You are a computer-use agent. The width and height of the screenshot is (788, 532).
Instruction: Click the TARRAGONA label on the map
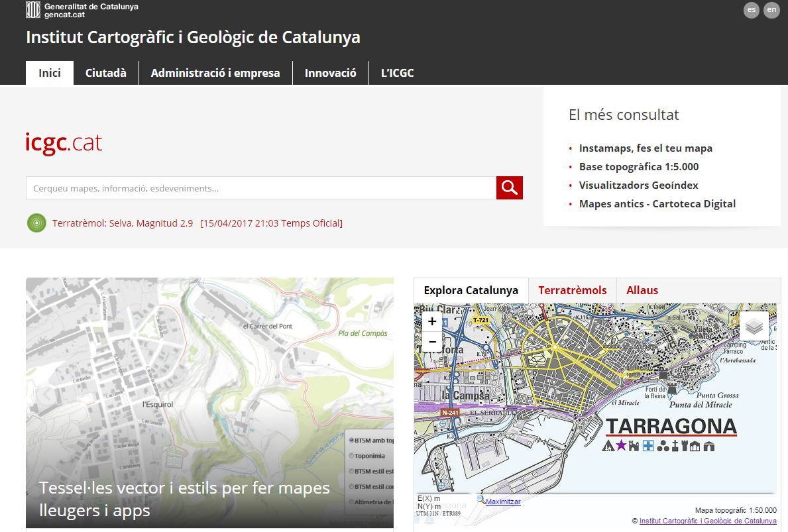(x=671, y=427)
